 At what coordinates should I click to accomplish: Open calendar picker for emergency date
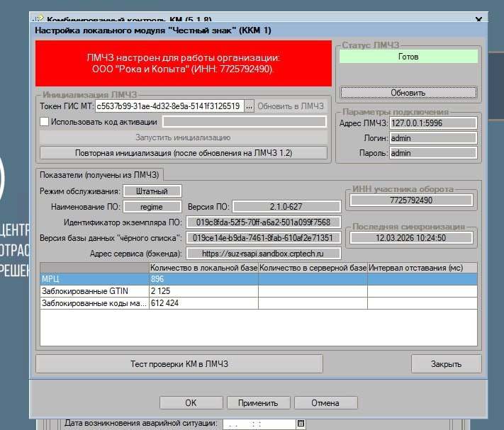[x=301, y=423]
